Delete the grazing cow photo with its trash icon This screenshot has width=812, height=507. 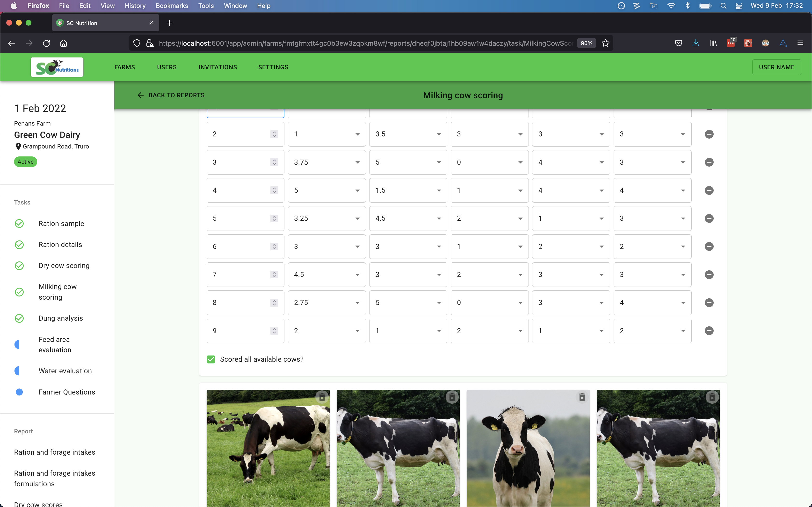(x=322, y=397)
